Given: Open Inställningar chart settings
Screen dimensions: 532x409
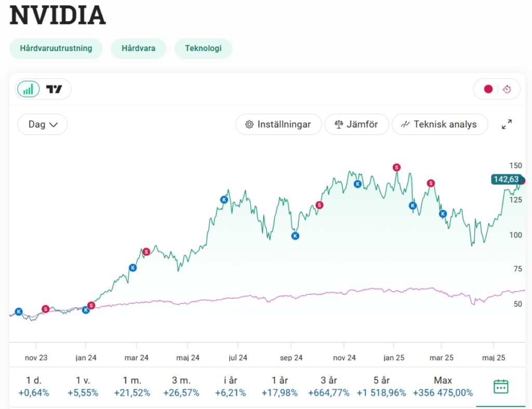Looking at the screenshot, I should 278,125.
